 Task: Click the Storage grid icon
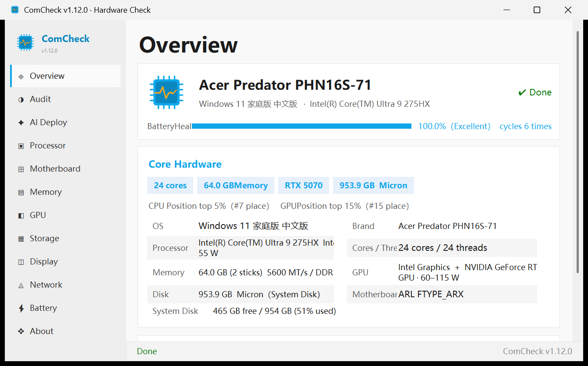[21, 239]
